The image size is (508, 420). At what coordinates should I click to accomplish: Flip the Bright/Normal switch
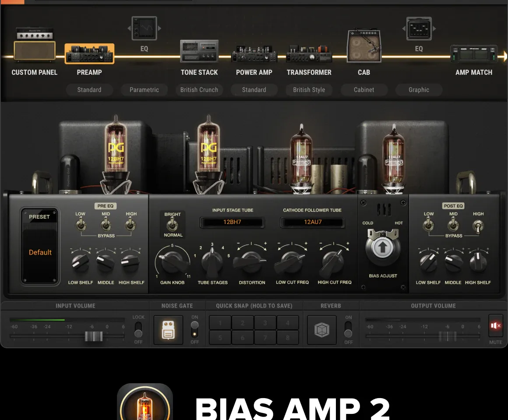[x=173, y=224]
